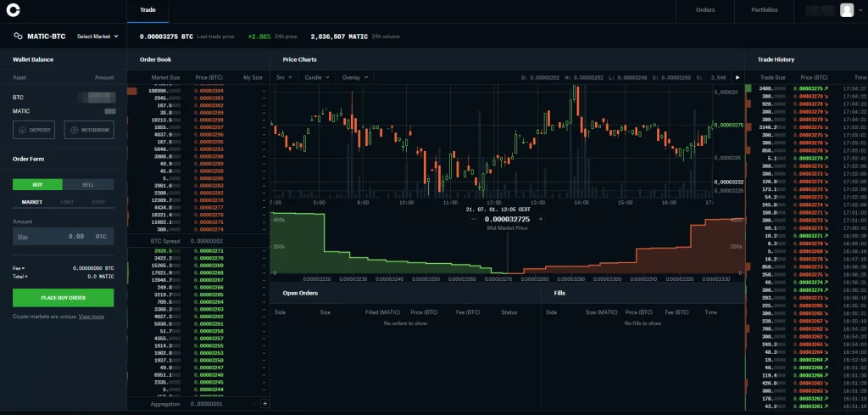Zoom out depth chart with minus icon
868x415 pixels.
pos(473,219)
